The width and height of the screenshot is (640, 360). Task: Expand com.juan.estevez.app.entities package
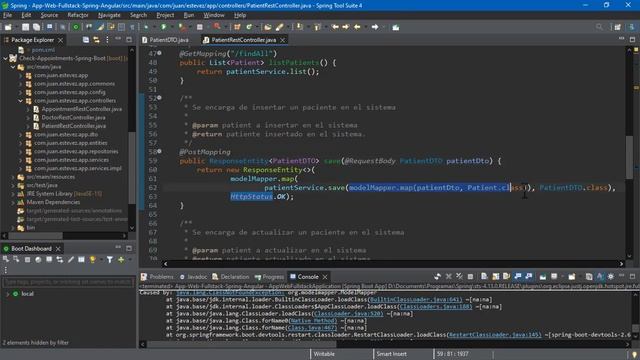click(x=20, y=143)
